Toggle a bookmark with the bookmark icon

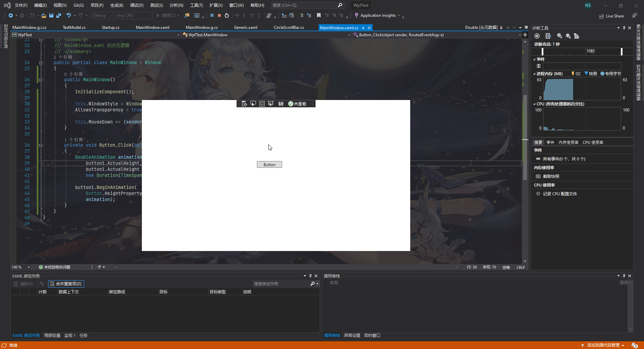point(318,15)
